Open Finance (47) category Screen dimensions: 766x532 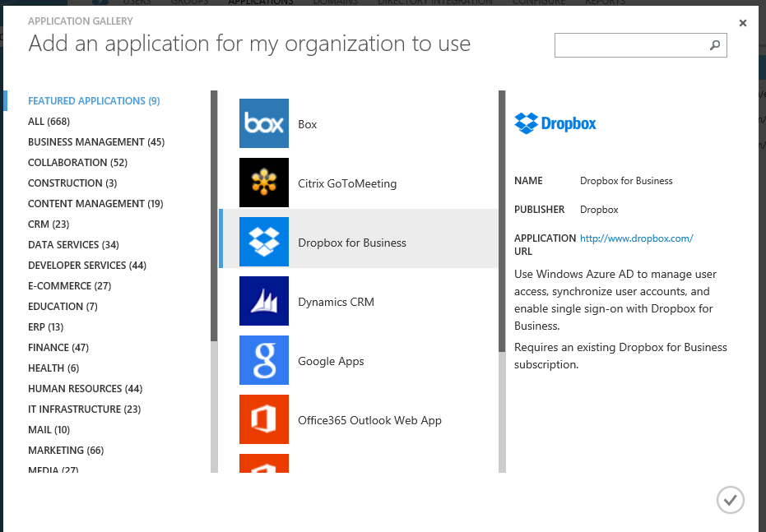(58, 348)
